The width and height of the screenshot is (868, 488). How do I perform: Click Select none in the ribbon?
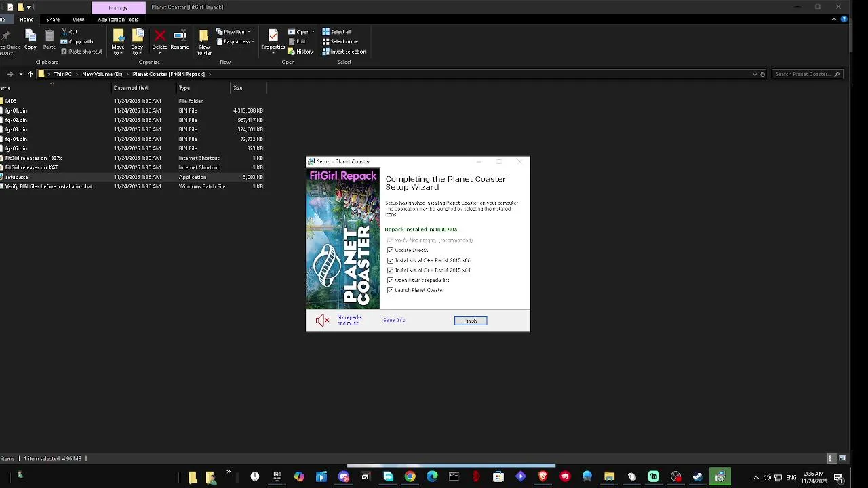click(x=340, y=41)
